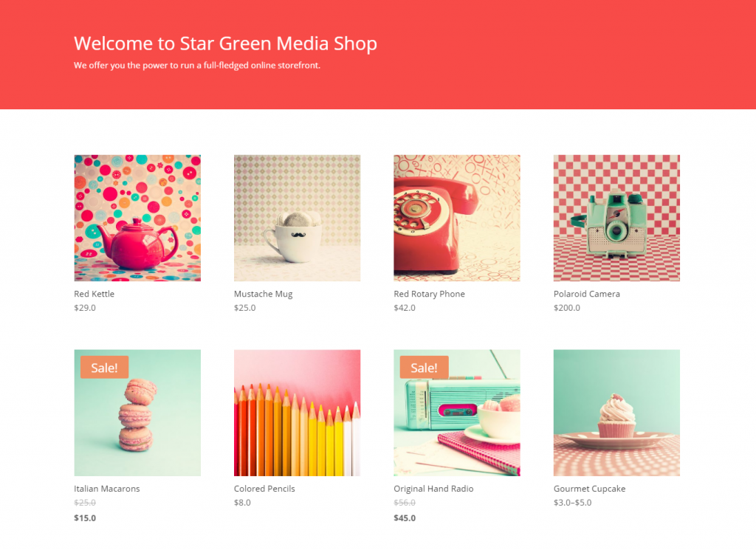
Task: Open the Colored Pencils product image
Action: coord(297,413)
